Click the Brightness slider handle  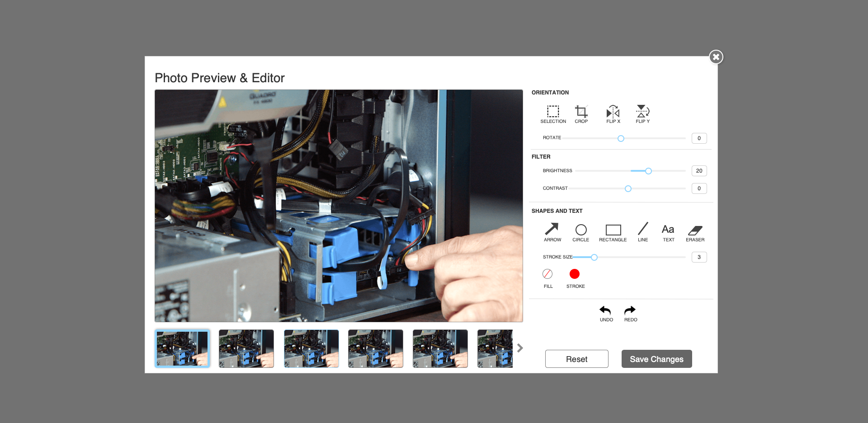[x=648, y=171]
